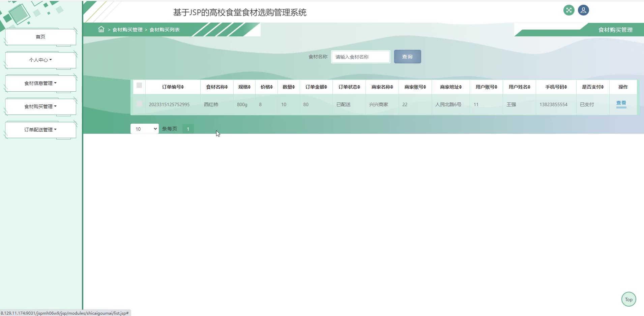Click the 操作 column header
The width and height of the screenshot is (644, 316).
tap(623, 87)
